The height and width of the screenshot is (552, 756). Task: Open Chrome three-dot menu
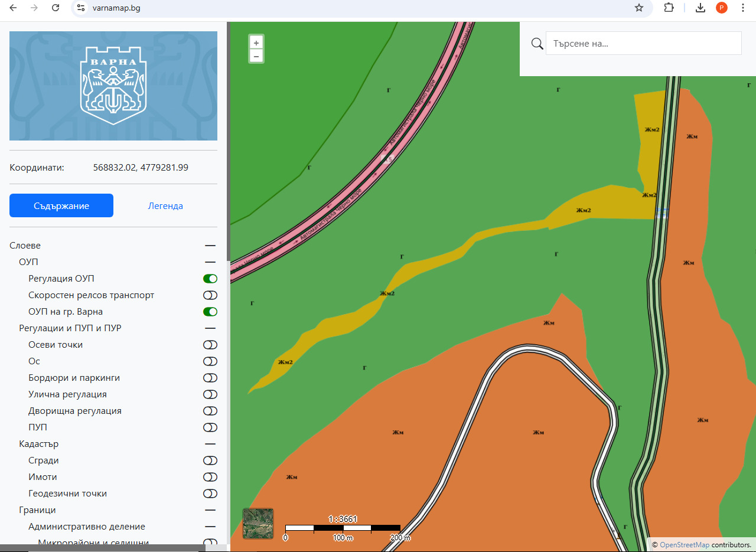click(x=743, y=8)
